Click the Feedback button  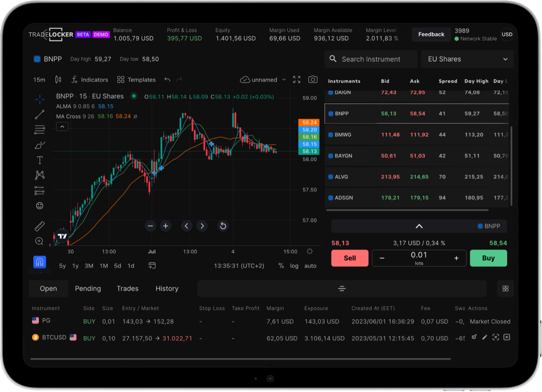click(431, 35)
